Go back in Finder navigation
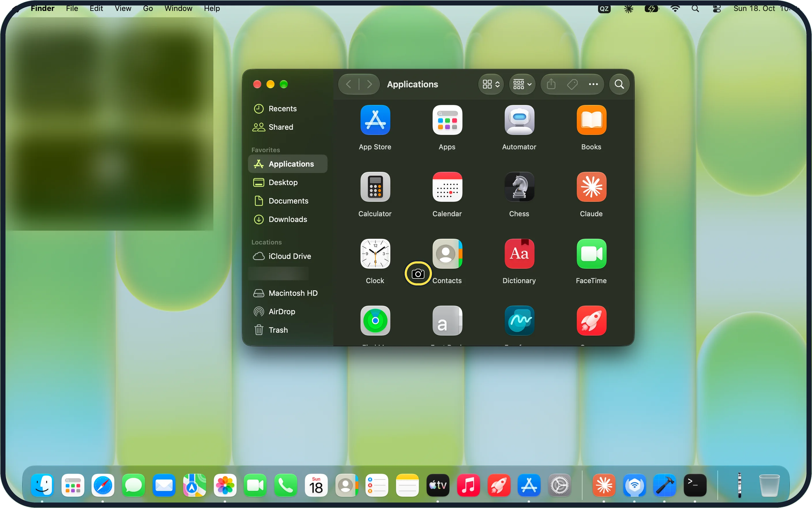 348,84
